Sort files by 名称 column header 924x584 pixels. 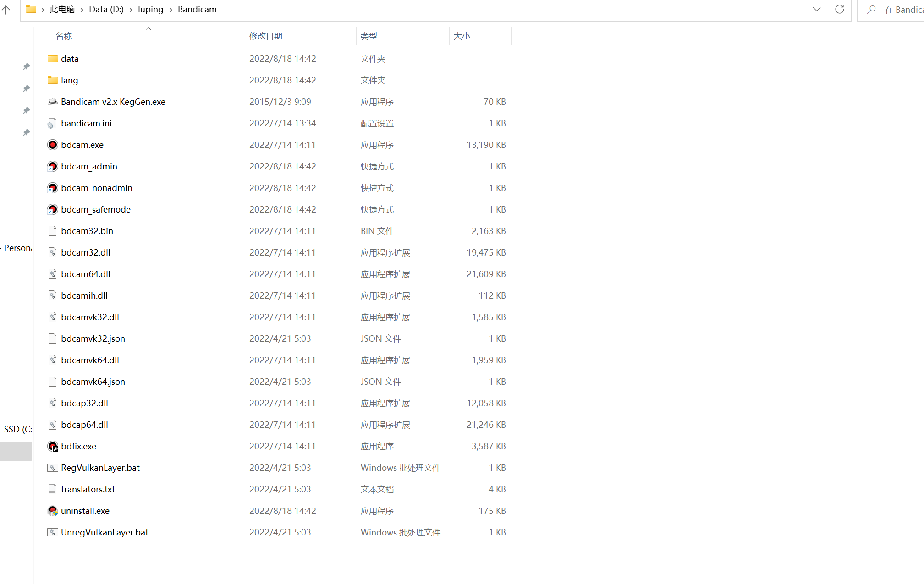[64, 36]
